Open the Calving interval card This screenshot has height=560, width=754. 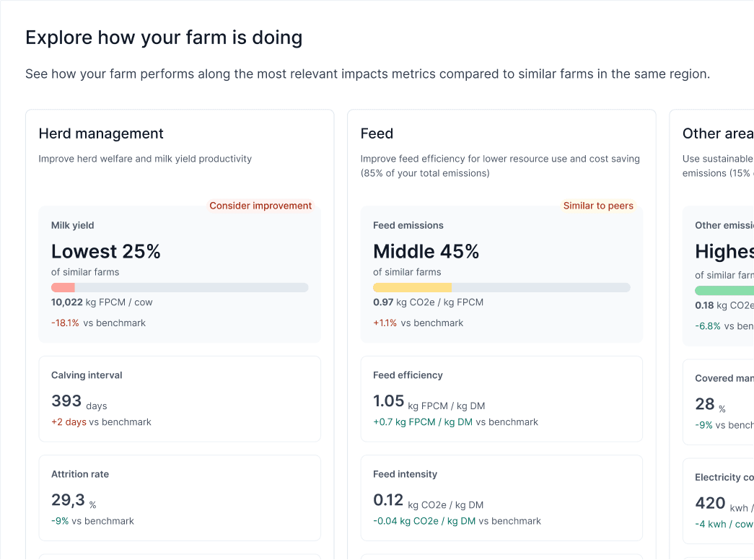[x=180, y=398]
